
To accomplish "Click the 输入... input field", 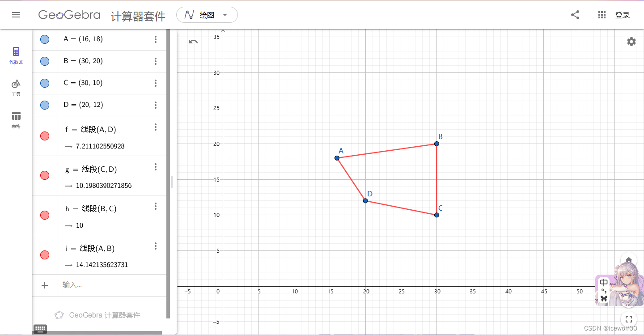I will click(x=112, y=285).
